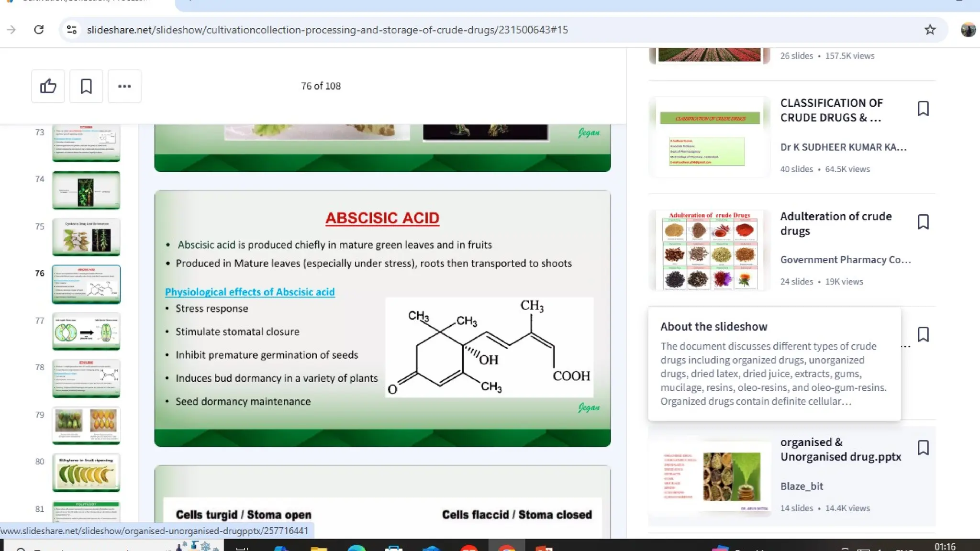This screenshot has width=980, height=551.
Task: Click the '26 slides • 157.5K views' text
Action: coord(827,55)
